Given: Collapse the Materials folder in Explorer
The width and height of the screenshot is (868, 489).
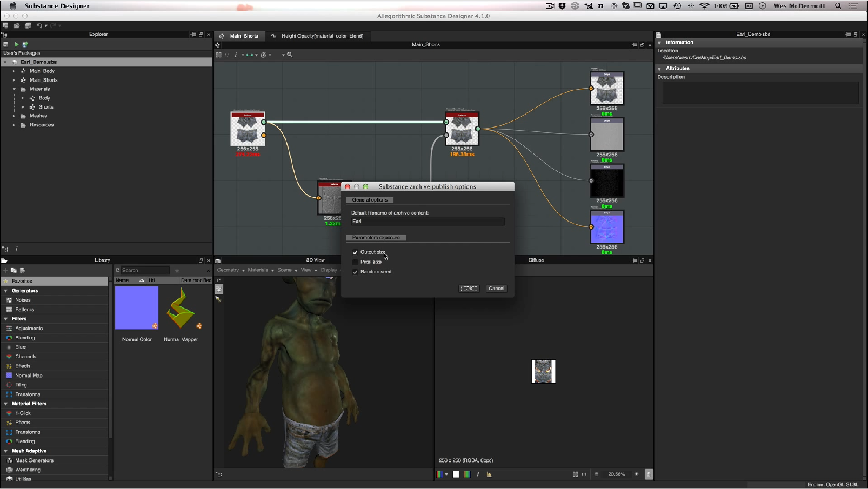Looking at the screenshot, I should point(14,89).
